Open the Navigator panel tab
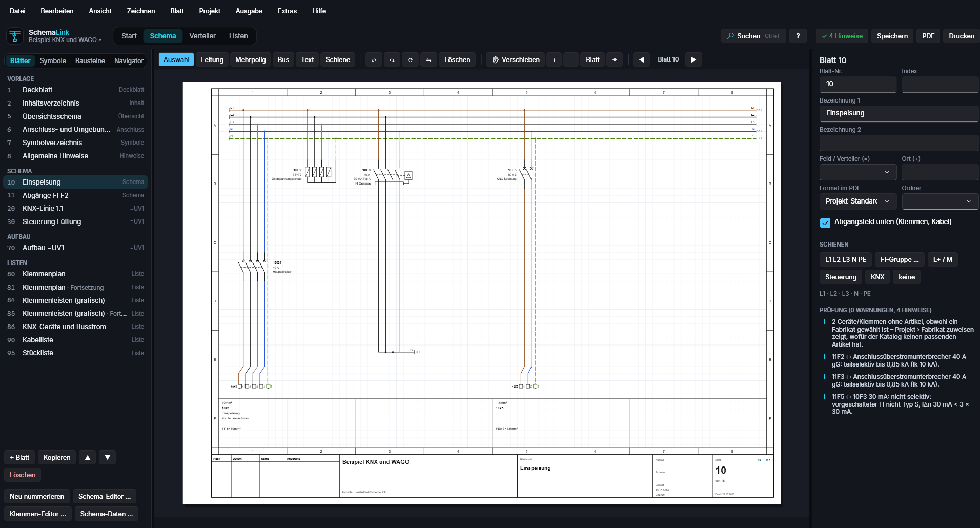Screen dimensions: 980x528 (129, 60)
